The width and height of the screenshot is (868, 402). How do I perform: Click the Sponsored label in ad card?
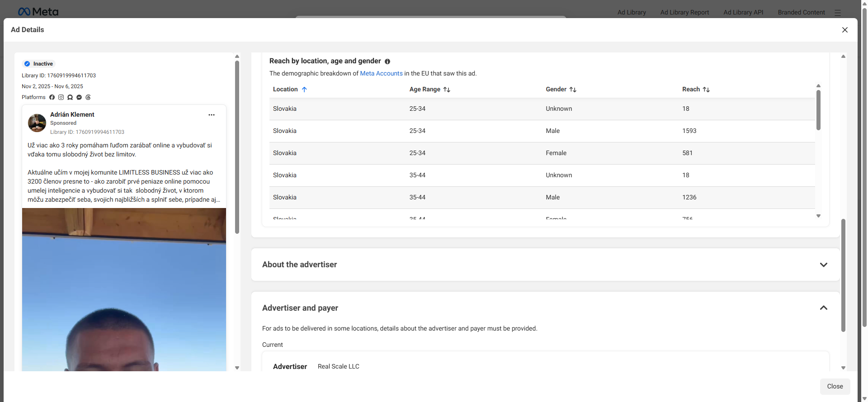click(63, 123)
